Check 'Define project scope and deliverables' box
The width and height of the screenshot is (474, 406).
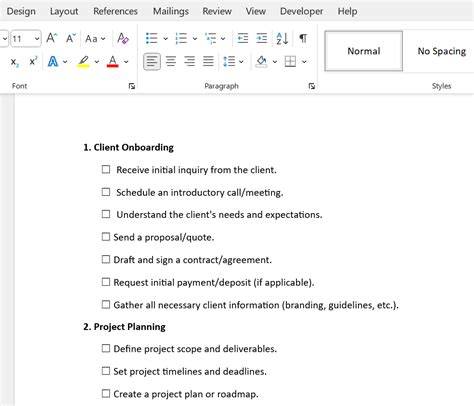(106, 348)
